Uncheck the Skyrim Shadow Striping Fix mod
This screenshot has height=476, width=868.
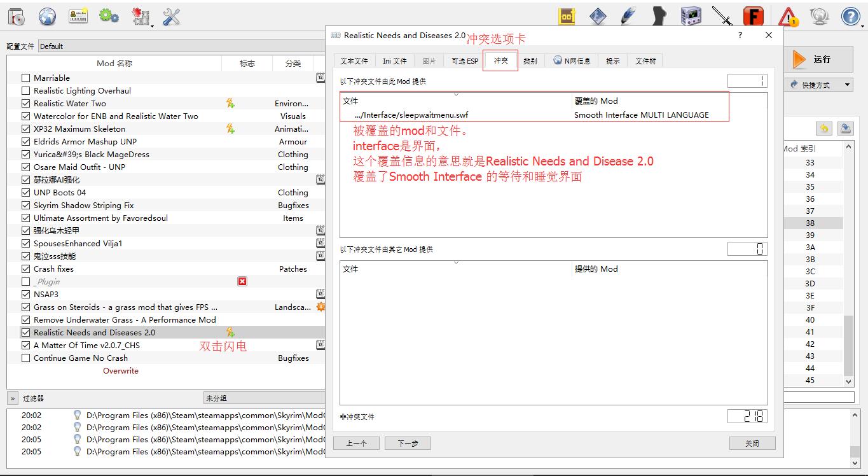(25, 205)
